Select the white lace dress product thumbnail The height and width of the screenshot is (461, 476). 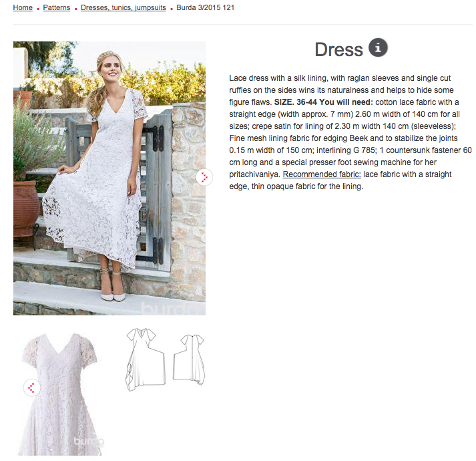point(61,394)
